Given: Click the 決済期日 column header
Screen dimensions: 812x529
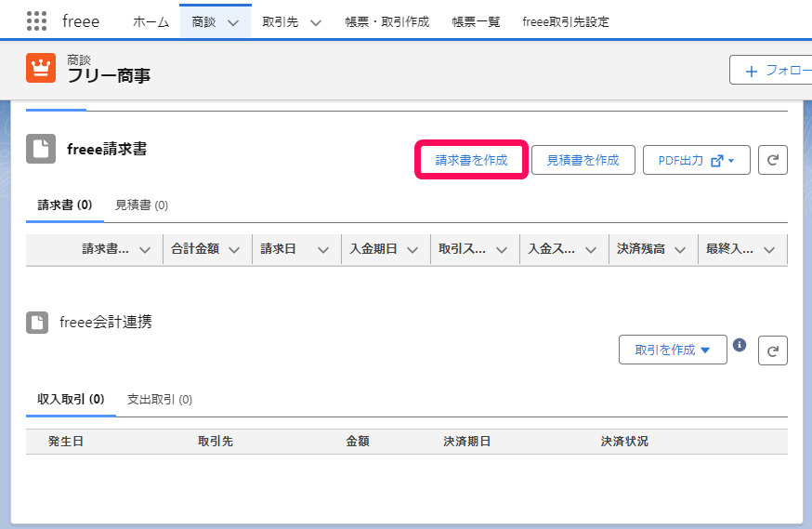Looking at the screenshot, I should (467, 442).
